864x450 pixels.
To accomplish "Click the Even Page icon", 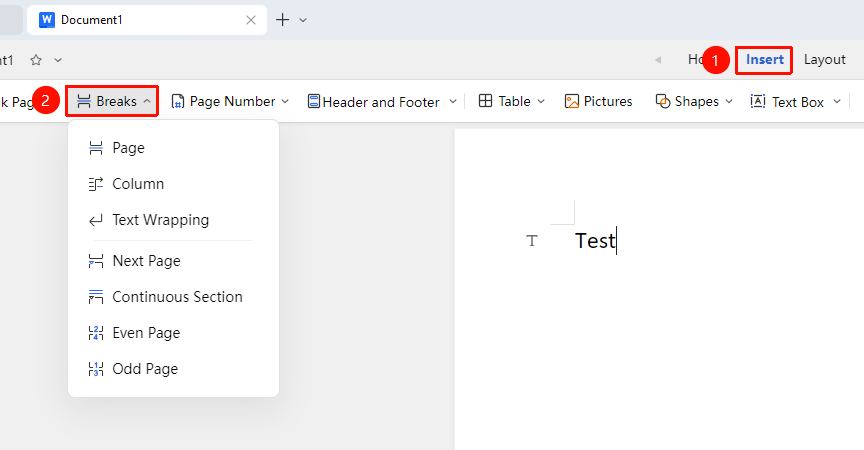I will click(96, 333).
